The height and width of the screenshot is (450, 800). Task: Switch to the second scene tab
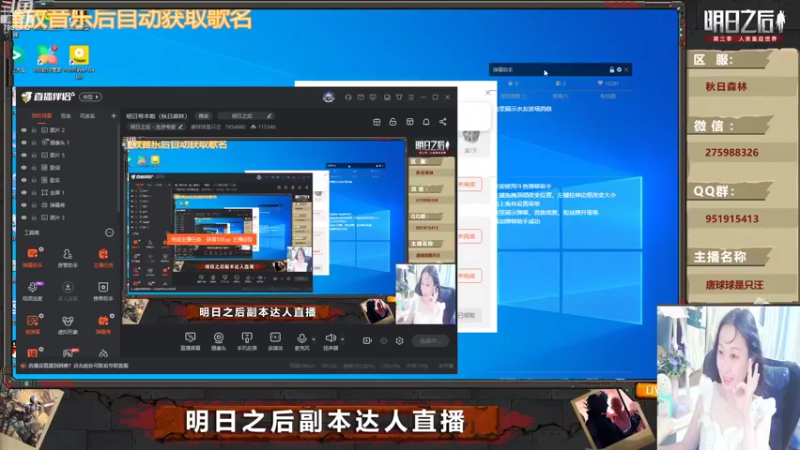[66, 116]
